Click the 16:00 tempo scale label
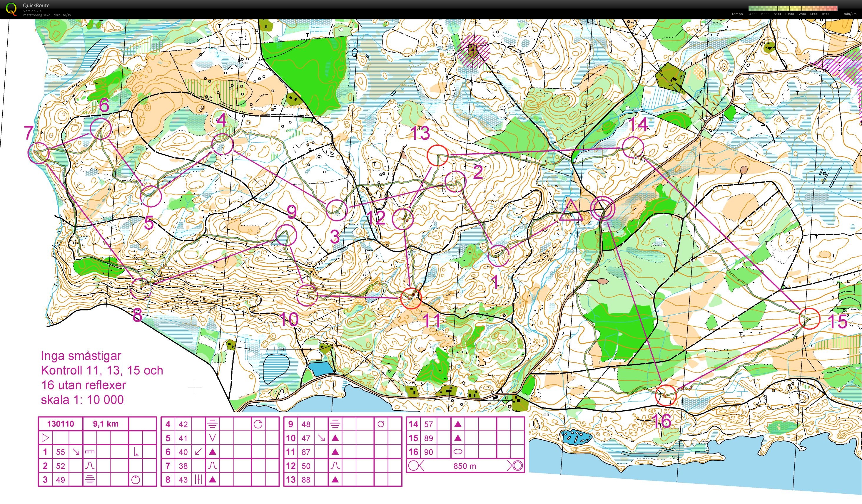Screen dimensions: 862x504 tap(826, 14)
